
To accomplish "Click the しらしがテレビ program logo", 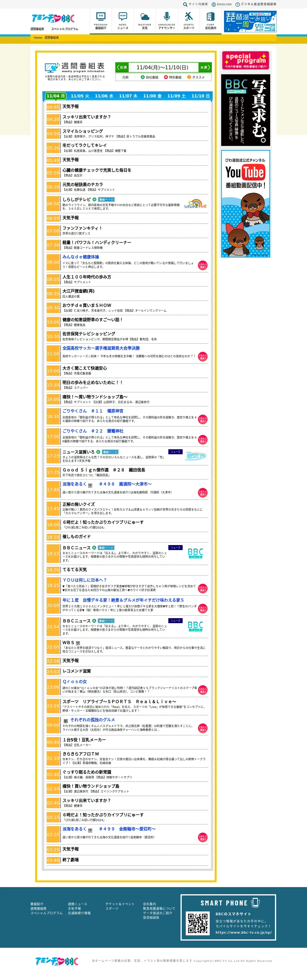I will pos(195,203).
